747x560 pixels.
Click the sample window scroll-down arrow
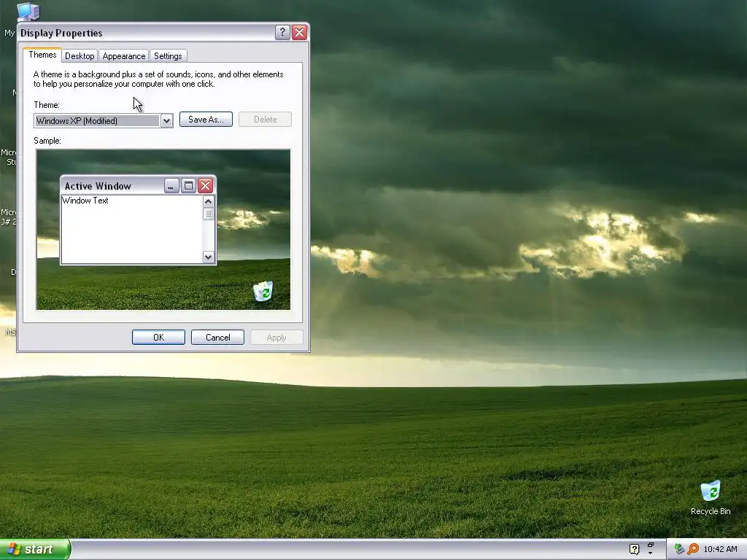pyautogui.click(x=208, y=257)
